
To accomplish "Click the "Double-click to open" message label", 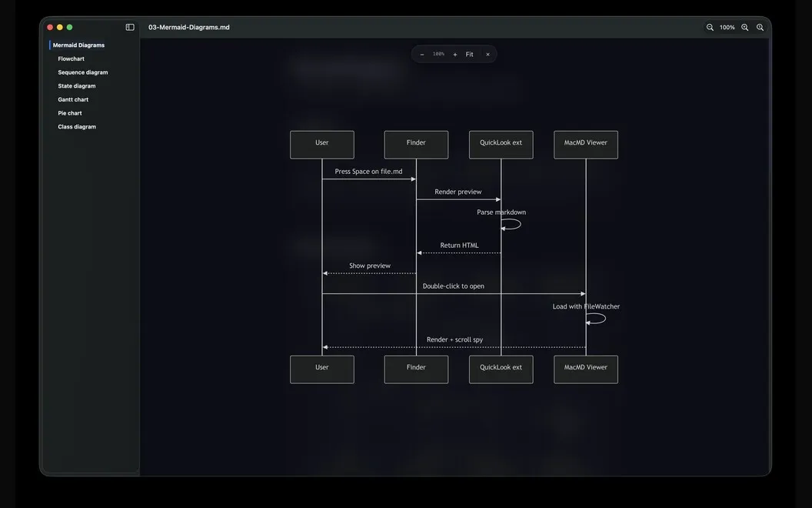I will tap(453, 286).
